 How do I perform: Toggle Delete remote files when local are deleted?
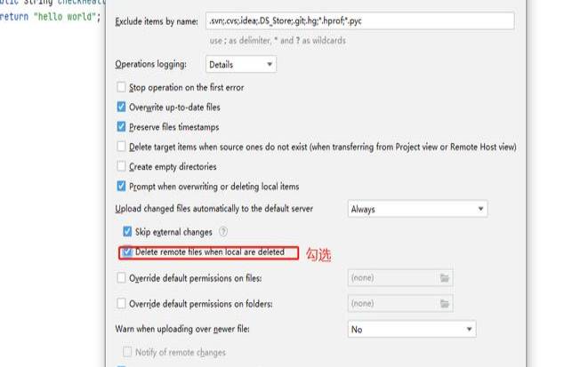[127, 251]
